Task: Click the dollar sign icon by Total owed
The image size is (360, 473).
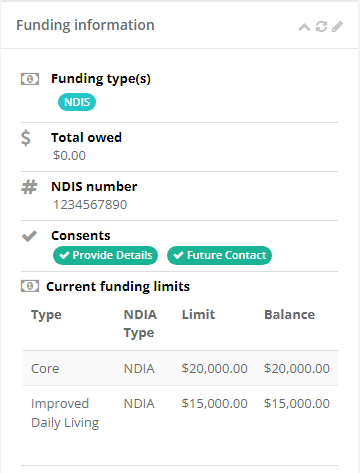Action: point(26,138)
